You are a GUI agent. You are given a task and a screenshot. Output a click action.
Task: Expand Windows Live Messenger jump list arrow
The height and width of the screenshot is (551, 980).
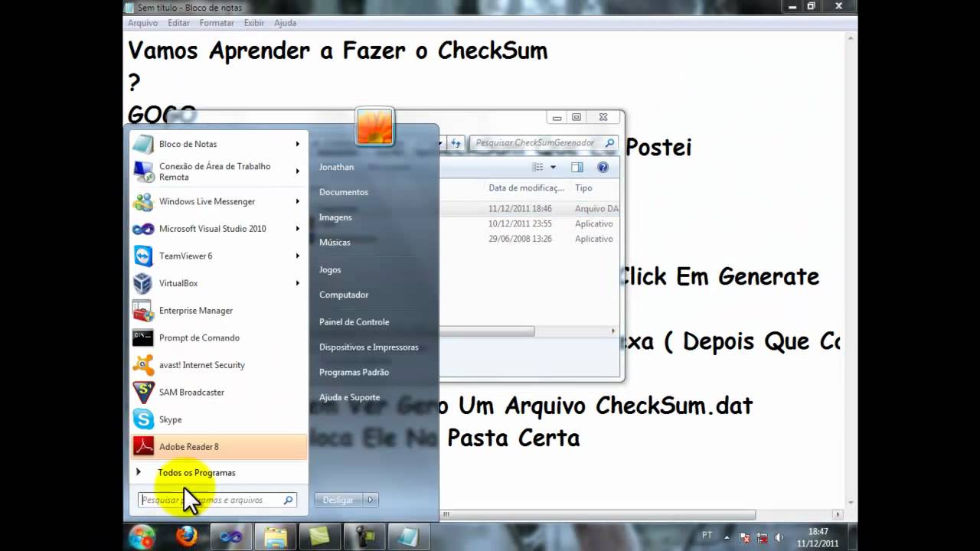coord(298,201)
